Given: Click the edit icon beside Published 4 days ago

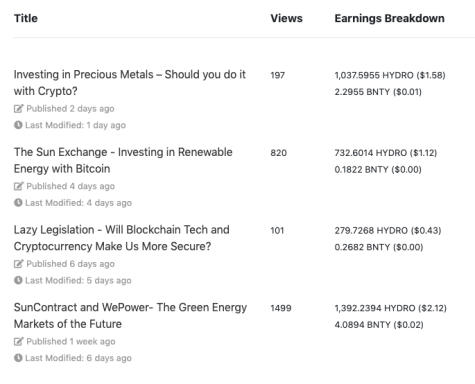Looking at the screenshot, I should [x=18, y=186].
